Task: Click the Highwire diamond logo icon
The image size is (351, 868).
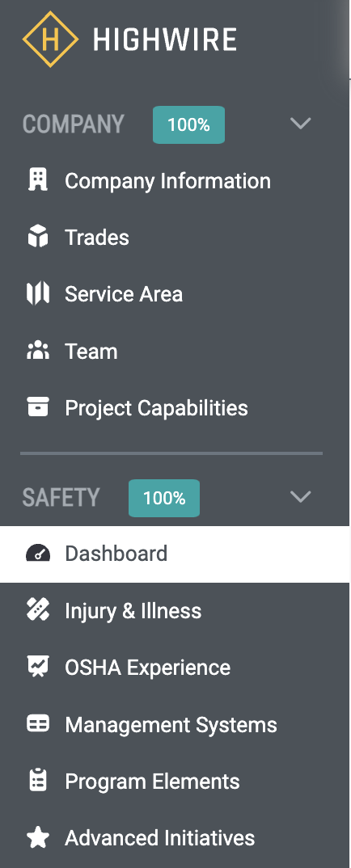Action: 50,40
